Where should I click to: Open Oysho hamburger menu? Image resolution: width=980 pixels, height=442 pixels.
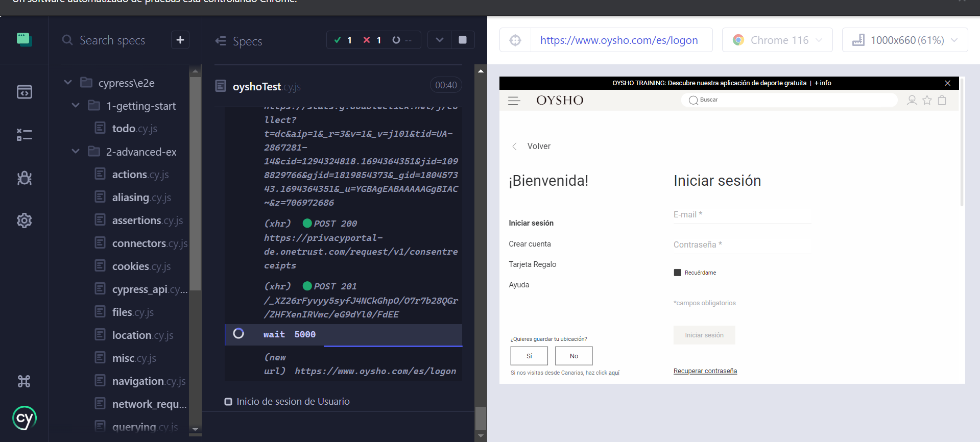[514, 101]
